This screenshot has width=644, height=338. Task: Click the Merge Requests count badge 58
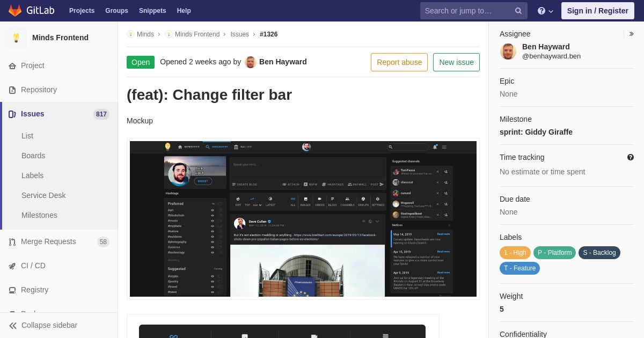(103, 242)
